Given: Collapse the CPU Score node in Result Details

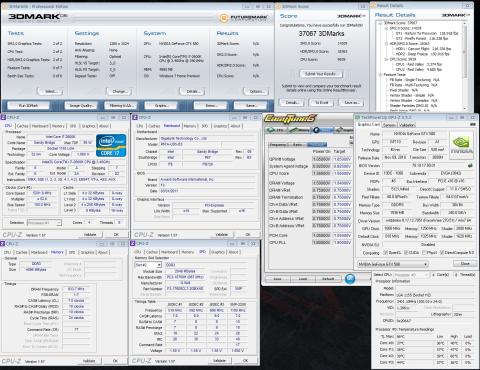Looking at the screenshot, I should point(386,59).
